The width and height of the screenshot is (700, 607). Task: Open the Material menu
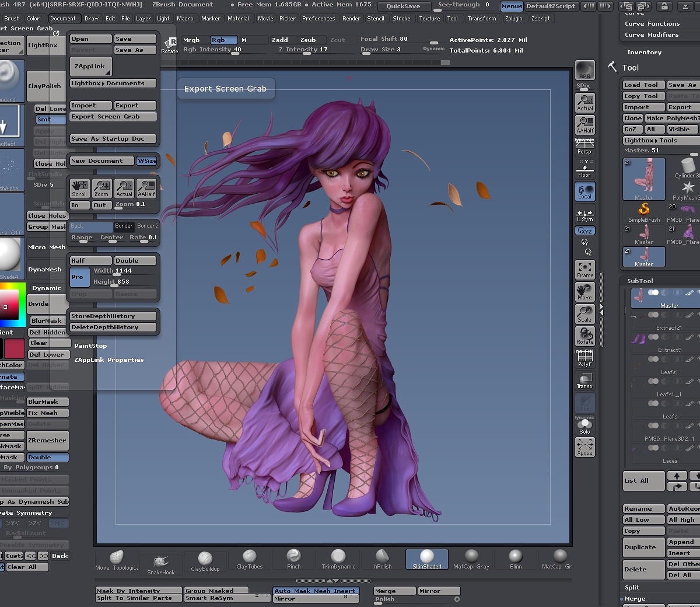pos(238,19)
